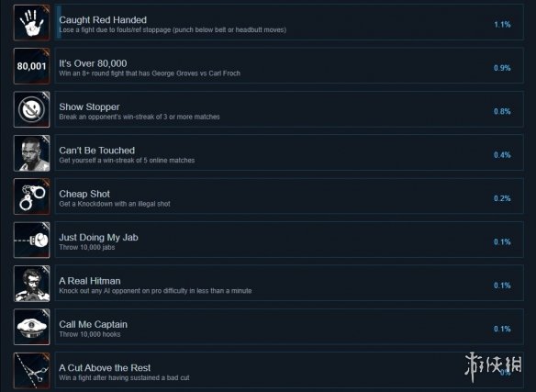Click the Just Doing My Jab title
536x392 pixels.
click(98, 237)
